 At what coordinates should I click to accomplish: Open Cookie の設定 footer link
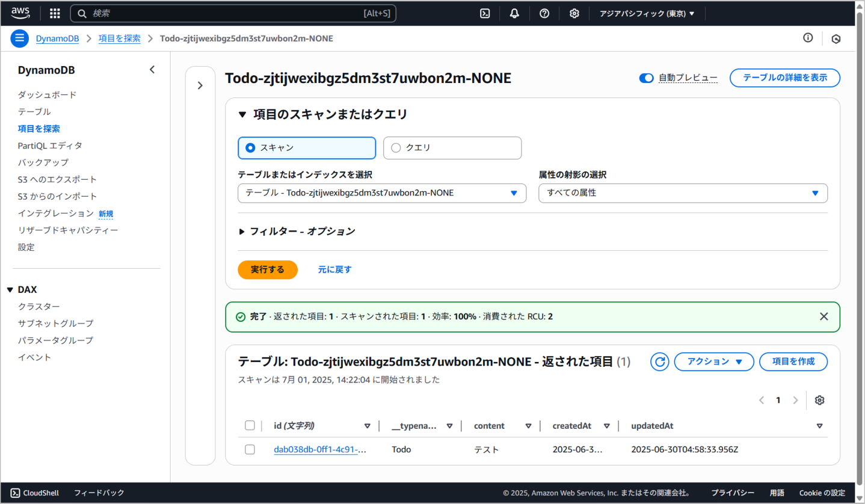coord(822,493)
